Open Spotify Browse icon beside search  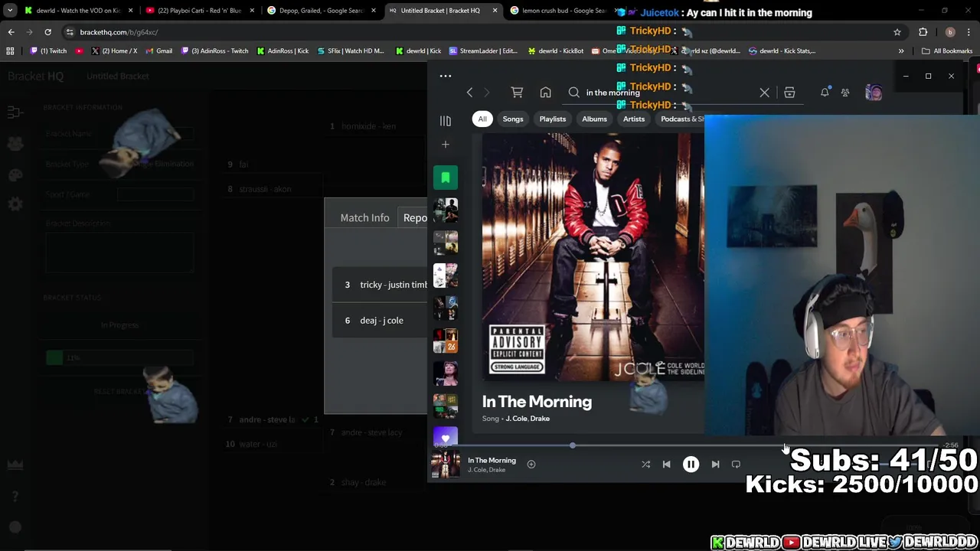[x=789, y=93]
